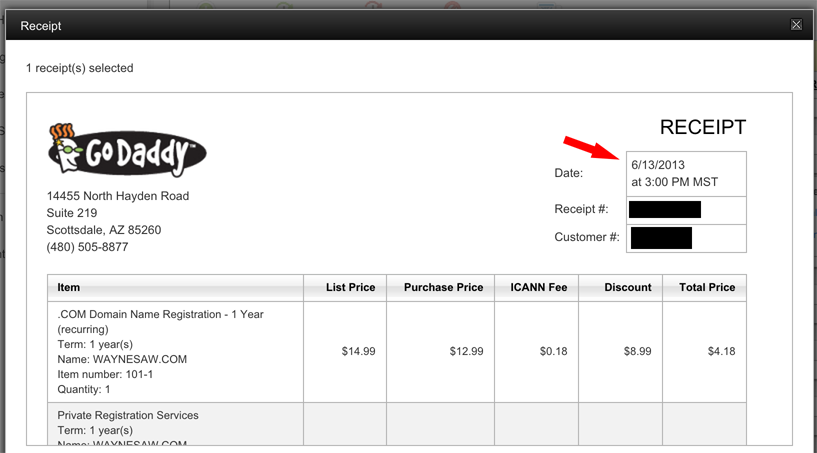Click the blacked-out Receipt # value

click(665, 210)
